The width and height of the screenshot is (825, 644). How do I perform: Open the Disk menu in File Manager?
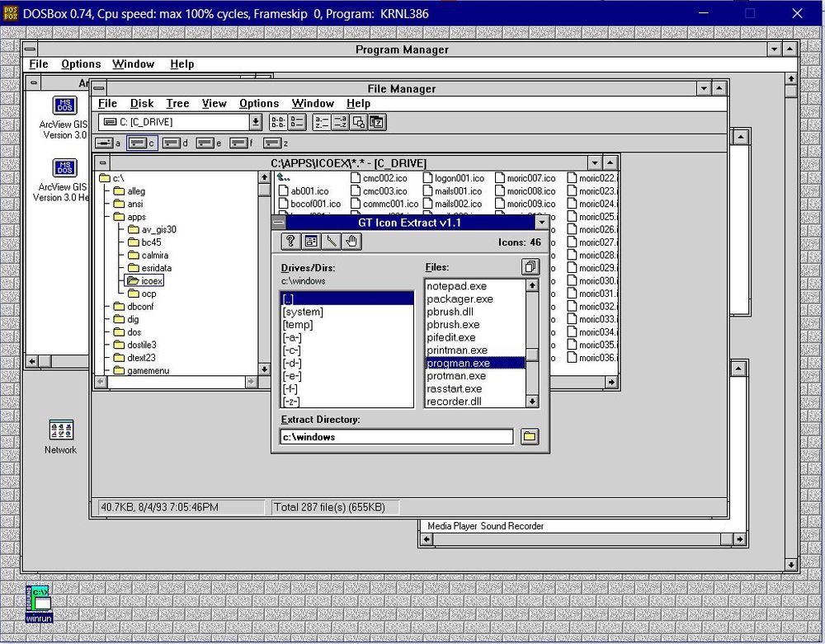pyautogui.click(x=141, y=103)
